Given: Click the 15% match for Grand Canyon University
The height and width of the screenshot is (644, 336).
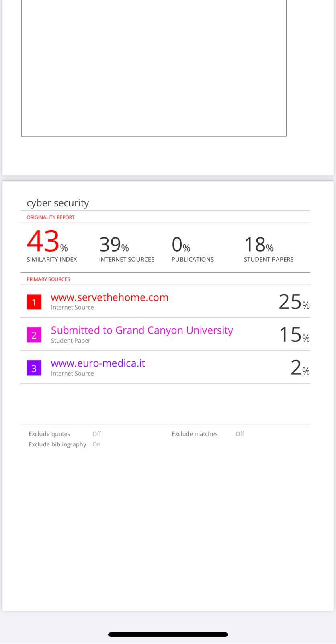Looking at the screenshot, I should (294, 334).
